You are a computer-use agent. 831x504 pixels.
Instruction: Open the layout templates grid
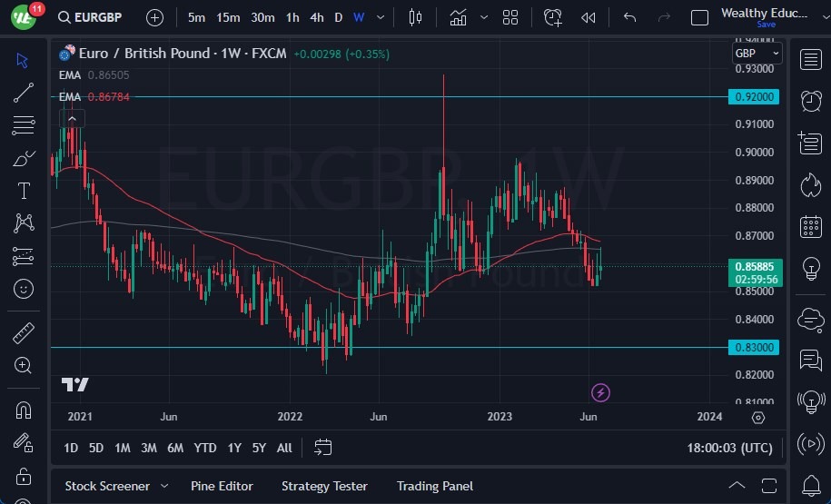pyautogui.click(x=510, y=17)
